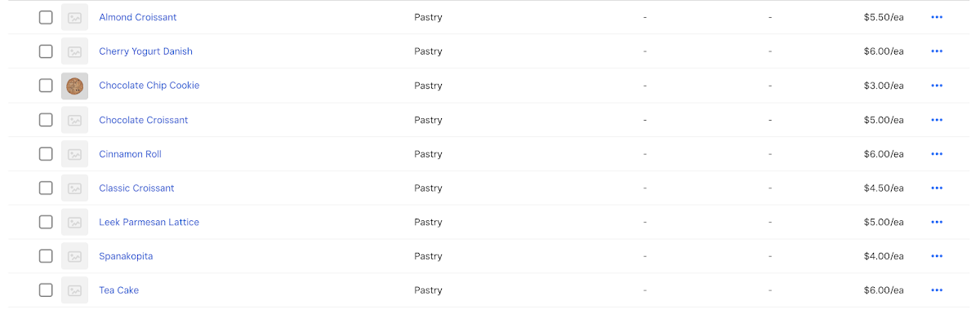Tick the Cinnamon Roll checkbox

[46, 154]
